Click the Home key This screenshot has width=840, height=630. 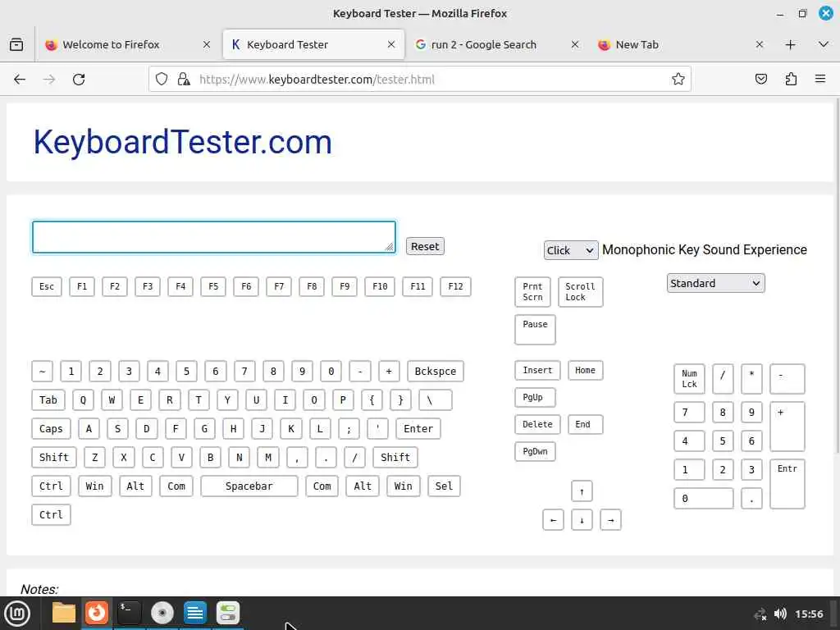[585, 370]
